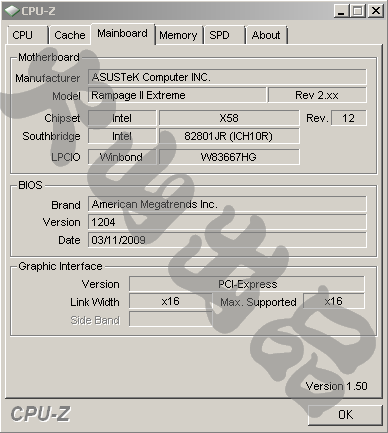Screen dimensions: 388x433
Task: Click the BIOS group title
Action: [x=30, y=185]
